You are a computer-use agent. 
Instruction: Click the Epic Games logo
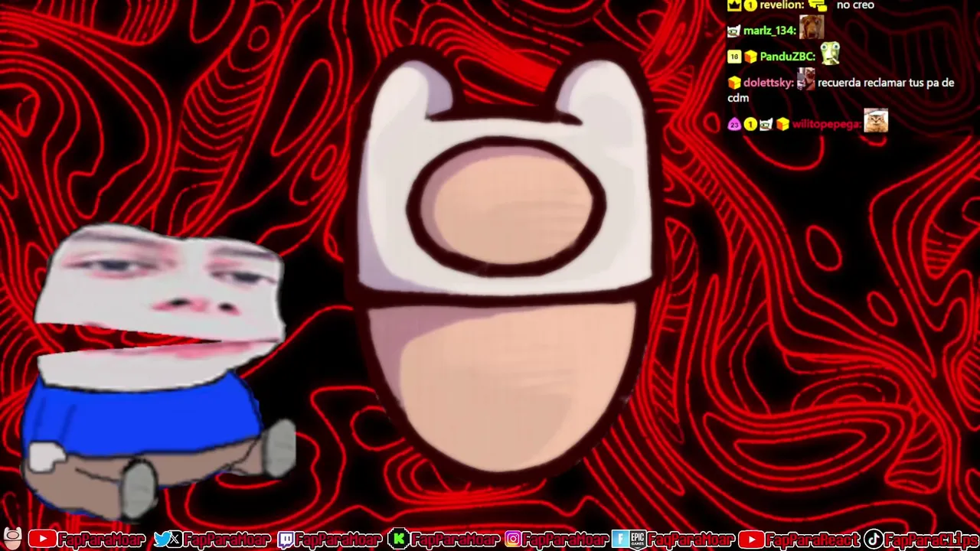pos(637,540)
